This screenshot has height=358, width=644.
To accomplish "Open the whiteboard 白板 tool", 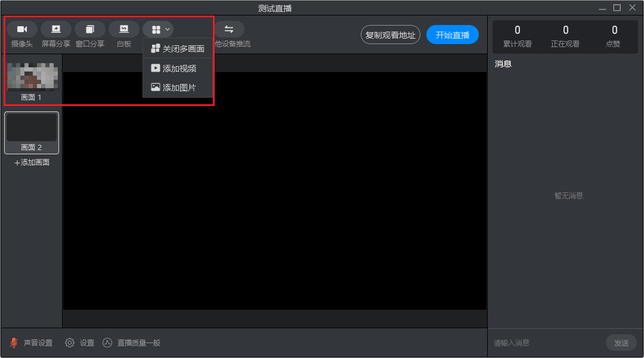I will pos(124,29).
